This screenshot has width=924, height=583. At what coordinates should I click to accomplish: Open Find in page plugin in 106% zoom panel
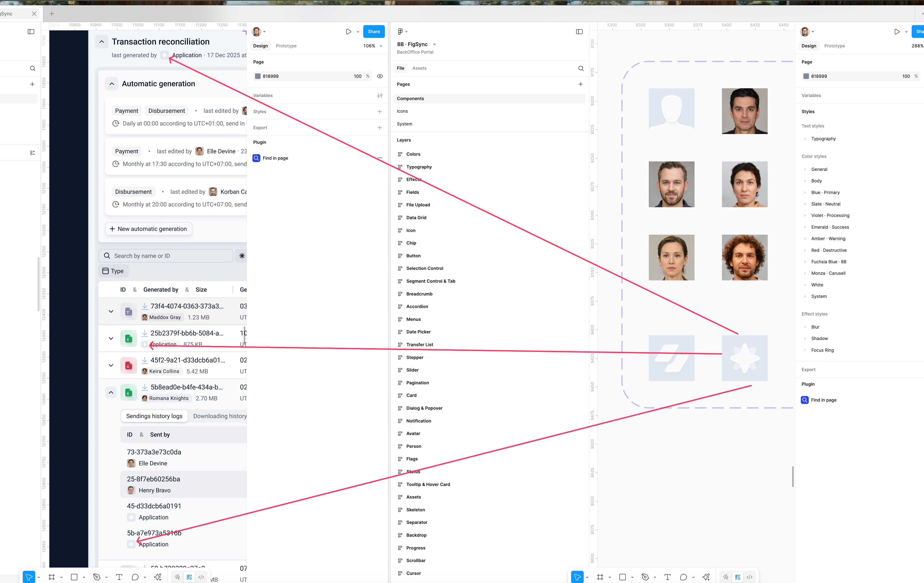270,158
